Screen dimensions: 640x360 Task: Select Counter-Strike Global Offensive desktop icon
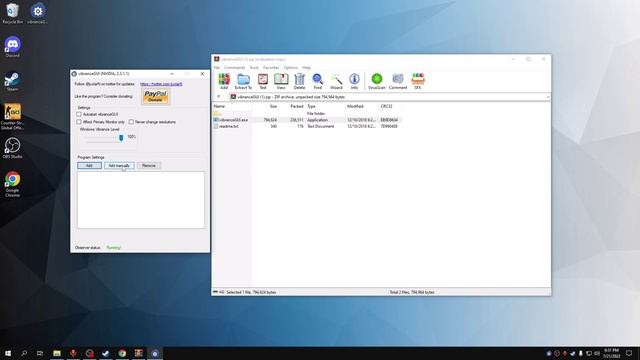point(12,117)
